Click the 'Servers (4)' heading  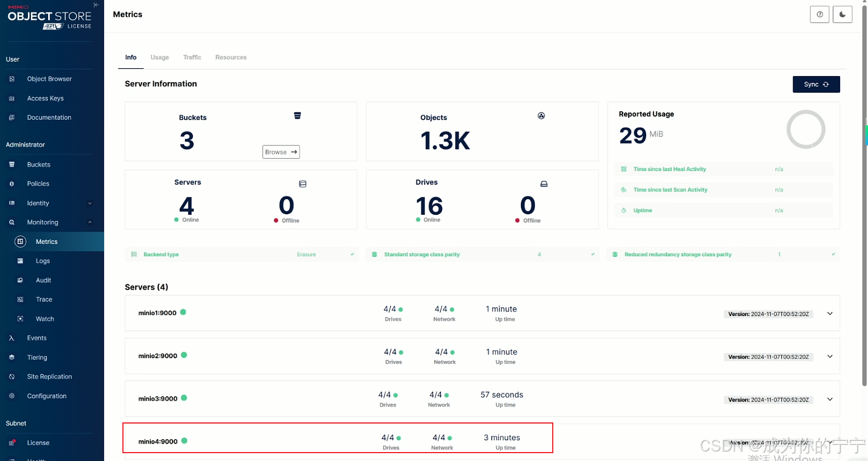coord(146,287)
